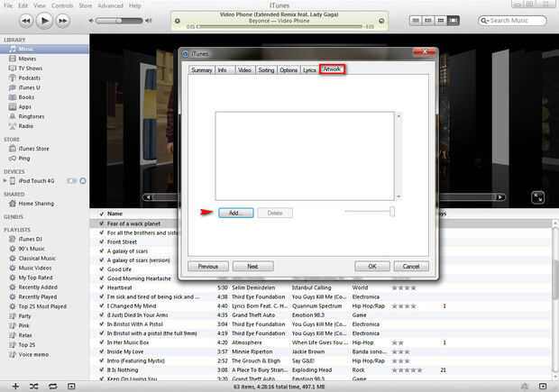Switch to list view icon

pyautogui.click(x=416, y=21)
